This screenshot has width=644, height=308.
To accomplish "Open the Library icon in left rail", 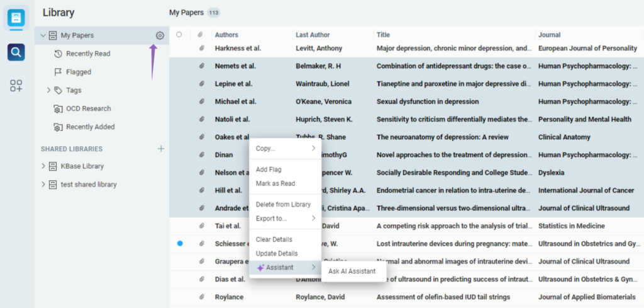I will tap(16, 18).
